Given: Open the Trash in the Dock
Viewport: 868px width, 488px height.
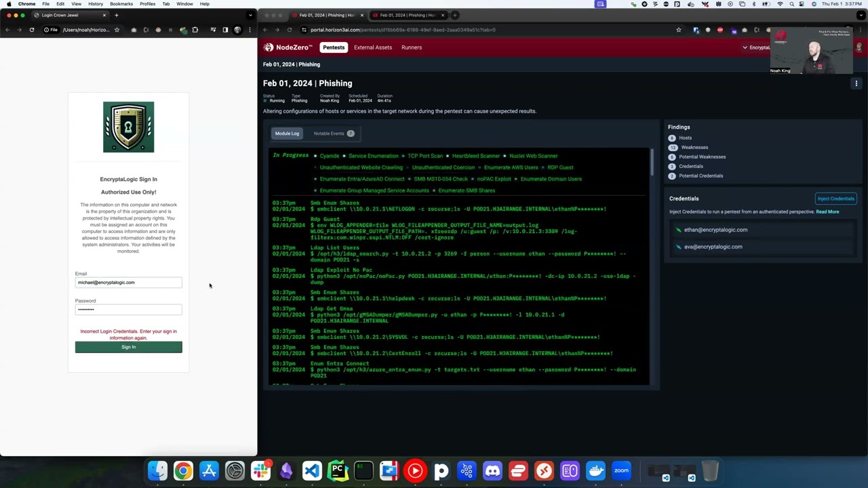Looking at the screenshot, I should [x=709, y=470].
